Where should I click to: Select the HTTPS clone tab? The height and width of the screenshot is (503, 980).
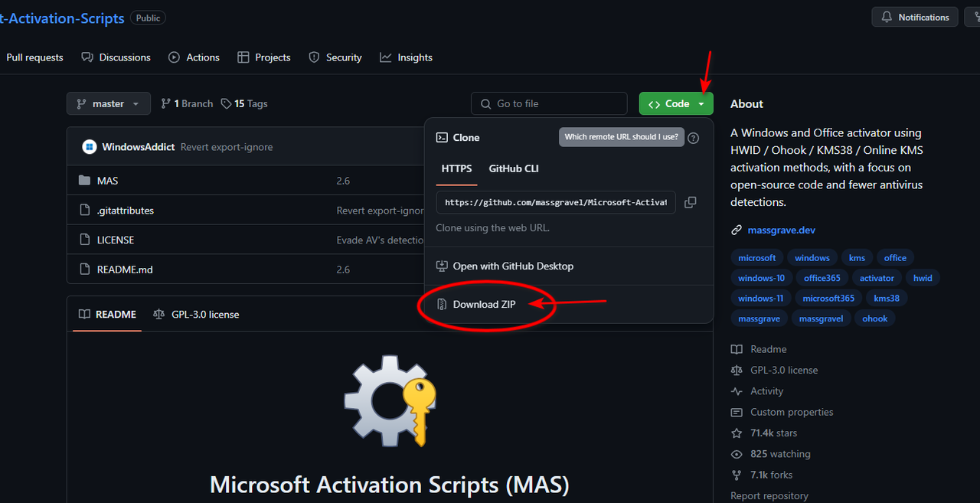(457, 168)
